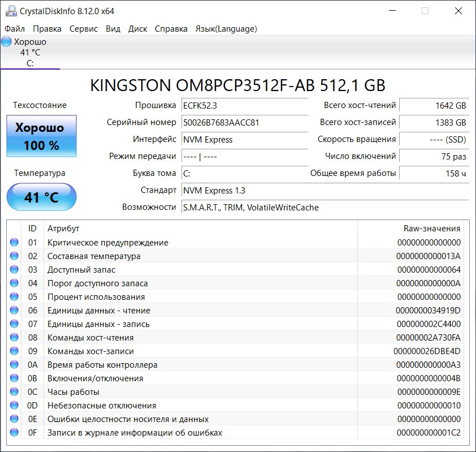Close the CrystalDiskInfo window
Image resolution: width=476 pixels, height=452 pixels.
(x=458, y=11)
